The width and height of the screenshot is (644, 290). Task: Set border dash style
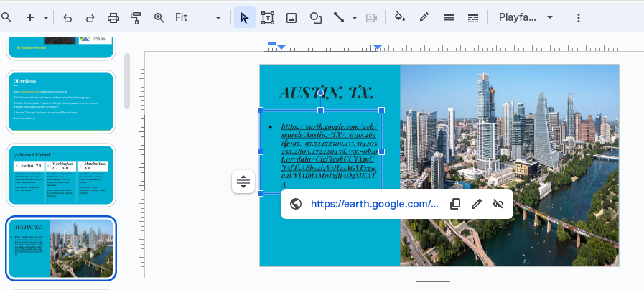pos(472,18)
